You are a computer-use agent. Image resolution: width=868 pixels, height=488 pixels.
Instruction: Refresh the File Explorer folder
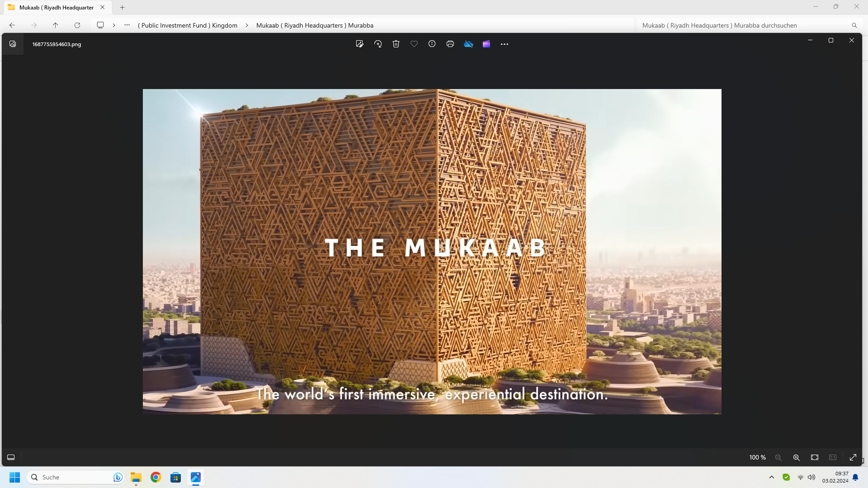point(77,25)
